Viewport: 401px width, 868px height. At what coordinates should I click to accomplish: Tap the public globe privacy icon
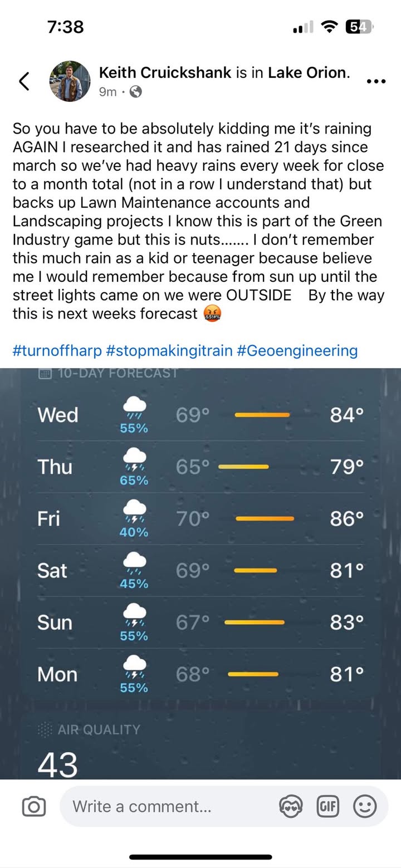135,92
